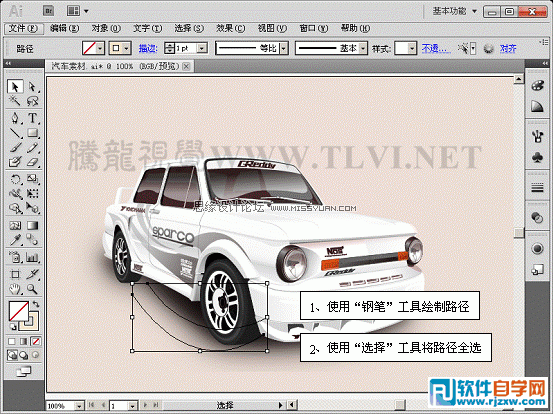
Task: Select the Blob Brush tool
Action: pyautogui.click(x=15, y=162)
